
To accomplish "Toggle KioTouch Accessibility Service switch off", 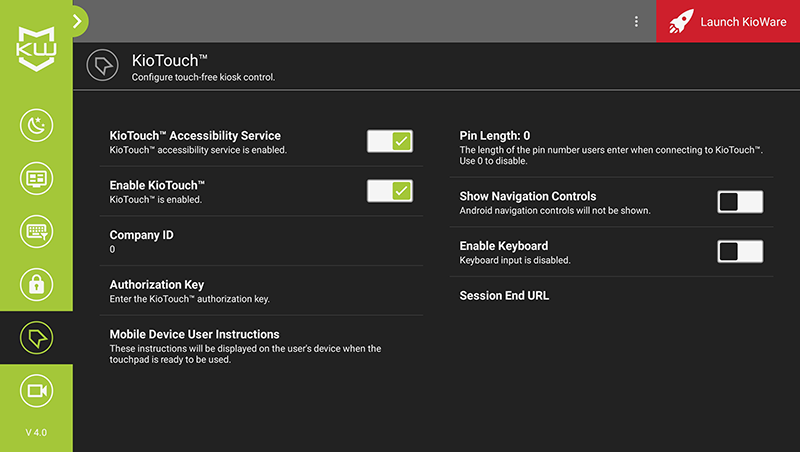I will point(390,141).
